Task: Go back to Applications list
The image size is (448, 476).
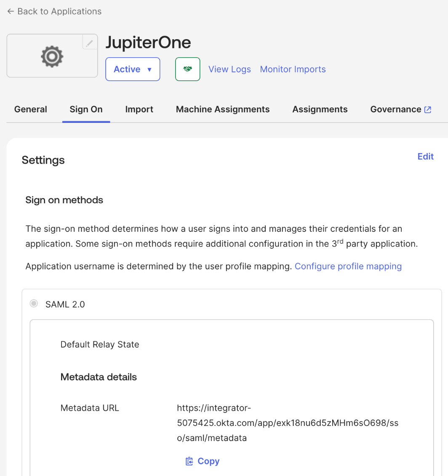Action: (x=54, y=11)
